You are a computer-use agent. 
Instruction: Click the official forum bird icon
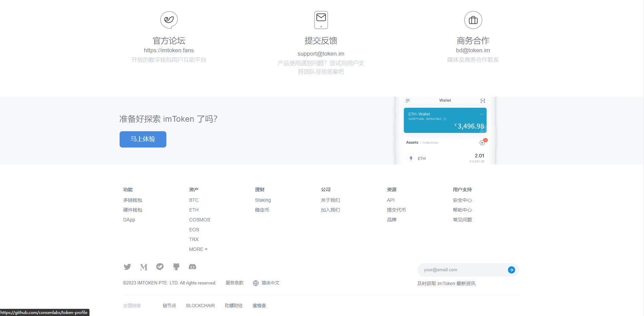pyautogui.click(x=169, y=20)
